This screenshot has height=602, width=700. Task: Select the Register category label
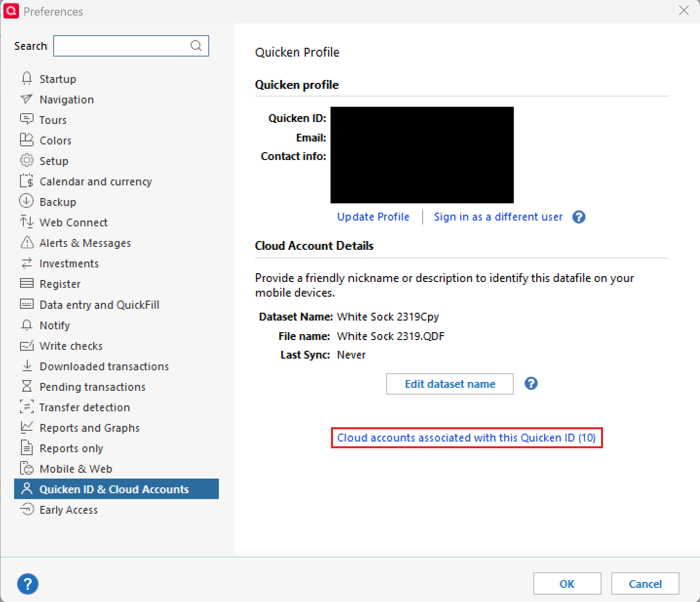pos(60,284)
